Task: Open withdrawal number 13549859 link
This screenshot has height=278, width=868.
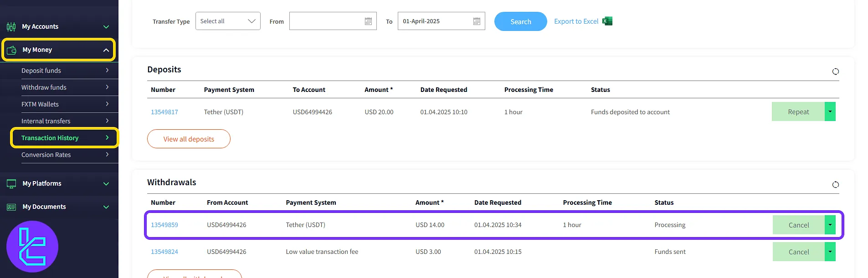Action: click(x=164, y=225)
